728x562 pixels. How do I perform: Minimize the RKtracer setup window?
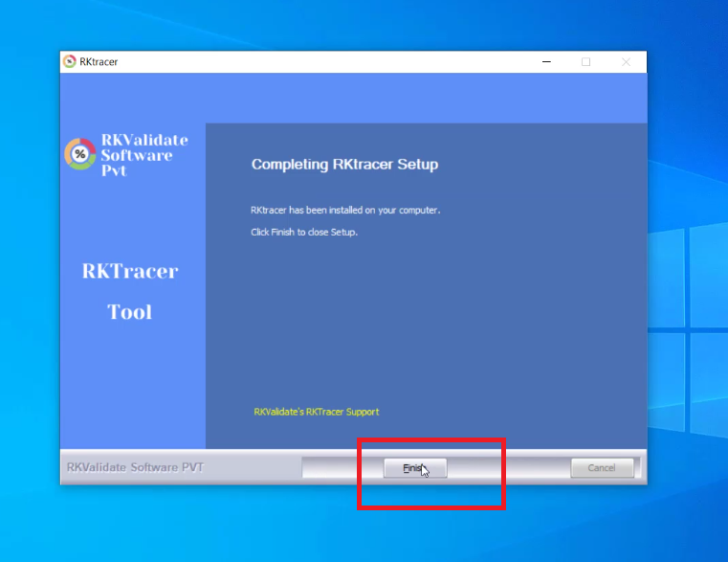pyautogui.click(x=546, y=62)
